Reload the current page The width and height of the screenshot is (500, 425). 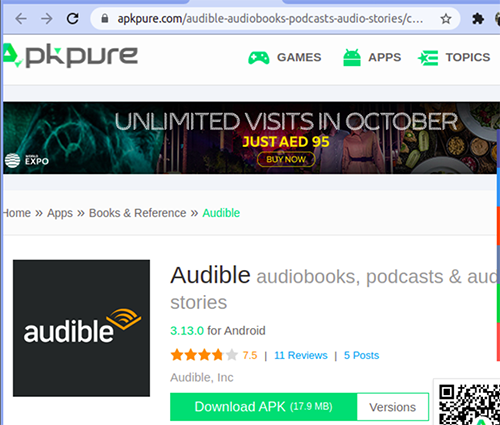coord(72,19)
